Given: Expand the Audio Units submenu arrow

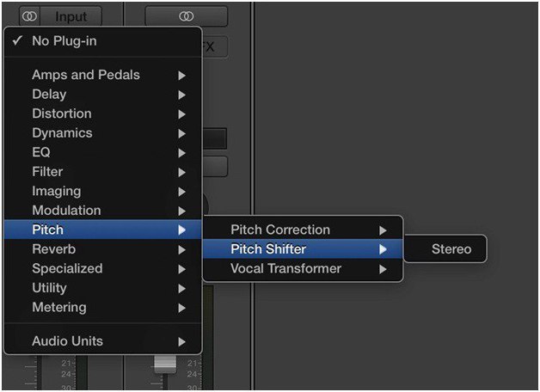Looking at the screenshot, I should click(181, 342).
